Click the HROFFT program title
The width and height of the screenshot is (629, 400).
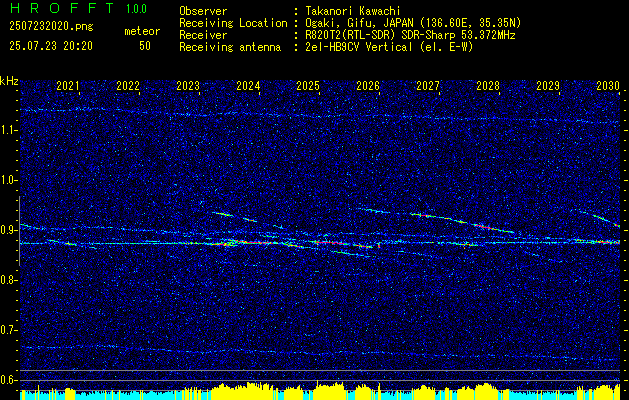coord(62,8)
